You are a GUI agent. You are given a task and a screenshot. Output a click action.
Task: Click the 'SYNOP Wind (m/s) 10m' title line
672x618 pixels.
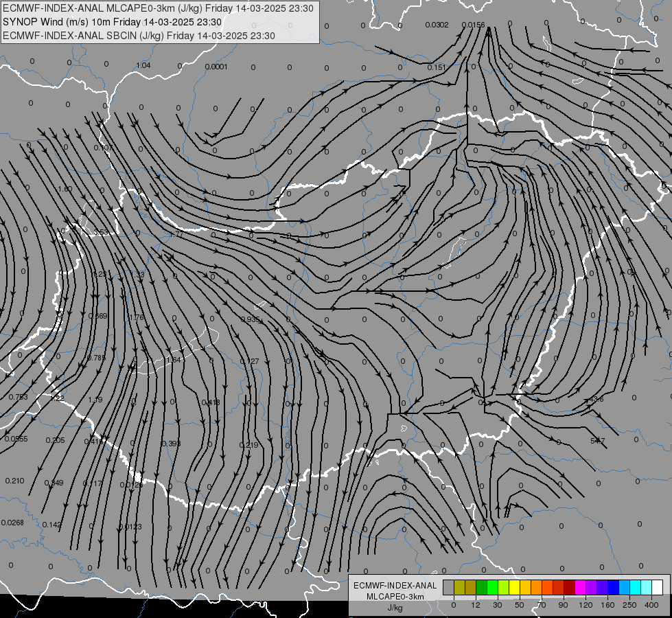(x=113, y=22)
